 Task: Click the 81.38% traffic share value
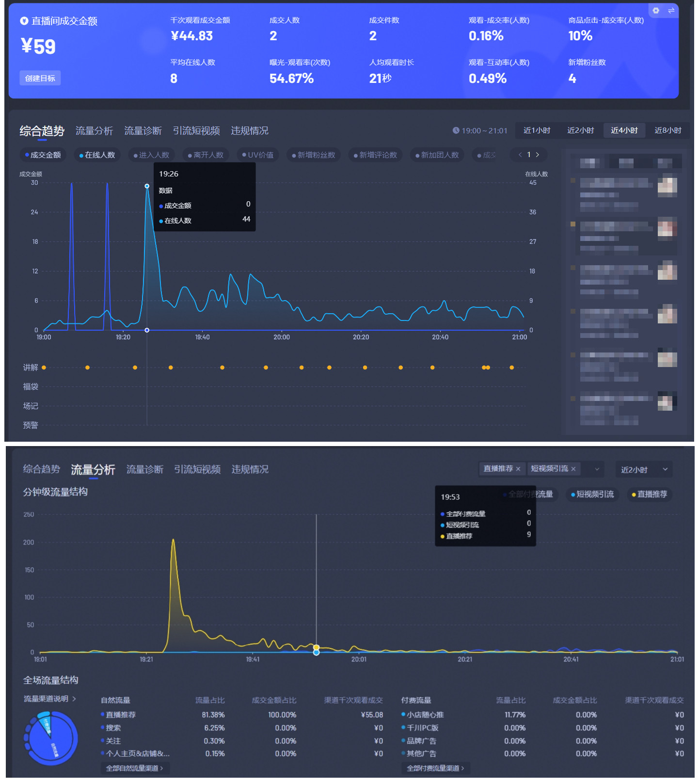pos(213,715)
